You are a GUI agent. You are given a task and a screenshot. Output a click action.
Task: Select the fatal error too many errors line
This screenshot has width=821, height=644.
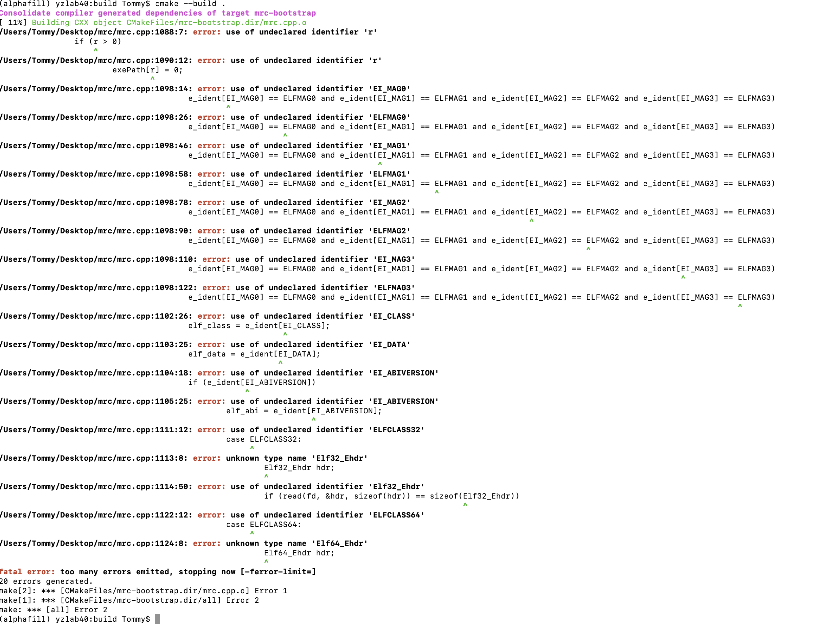(x=158, y=572)
